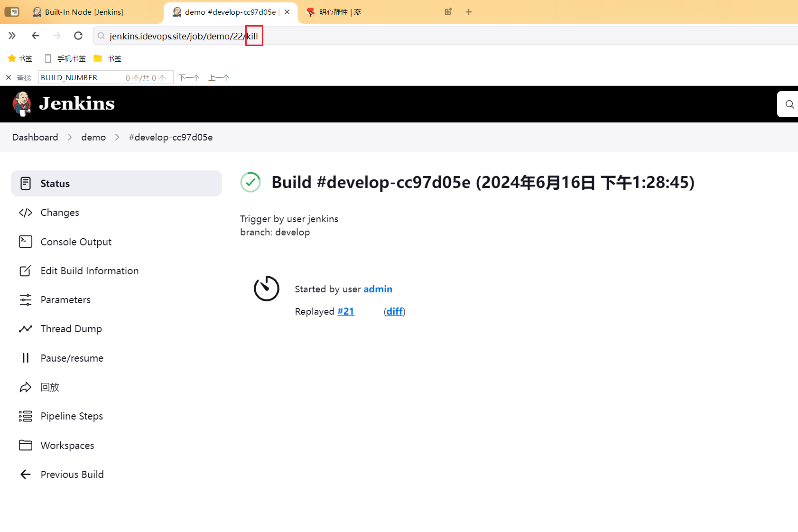798x532 pixels.
Task: Open Console Output
Action: pyautogui.click(x=116, y=242)
